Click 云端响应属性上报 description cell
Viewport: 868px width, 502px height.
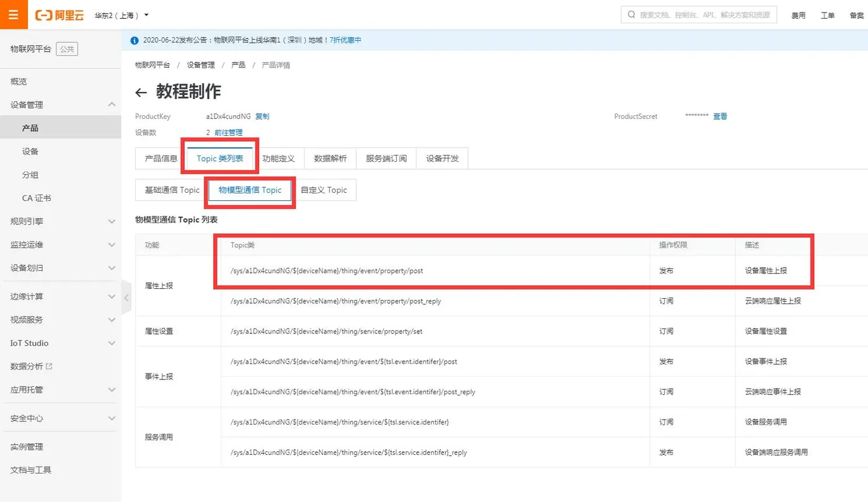click(773, 301)
